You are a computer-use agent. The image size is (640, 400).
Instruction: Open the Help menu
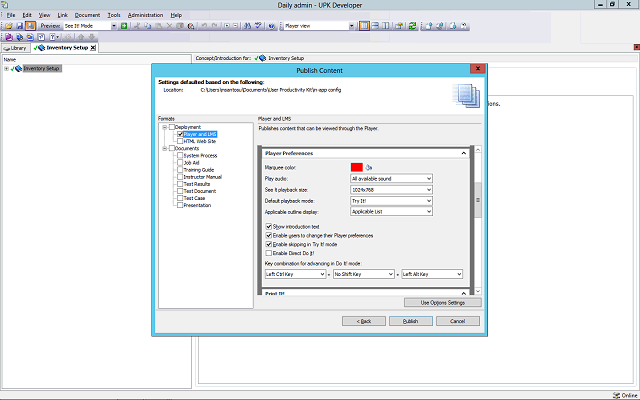point(176,15)
